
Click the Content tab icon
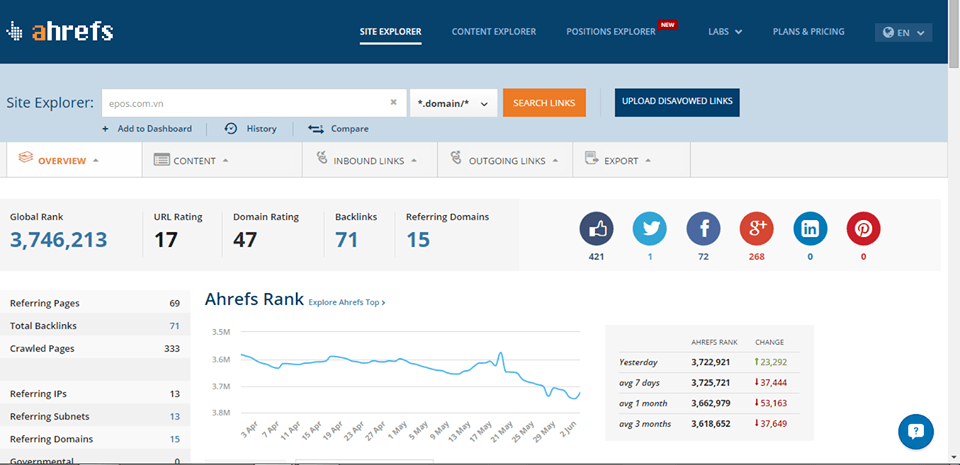(161, 160)
